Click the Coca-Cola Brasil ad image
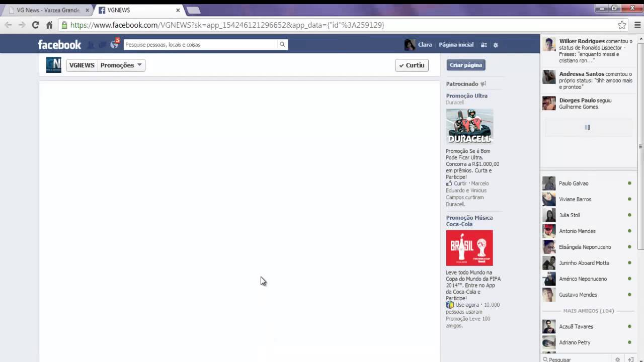Viewport: 644px width, 362px height. click(x=469, y=248)
